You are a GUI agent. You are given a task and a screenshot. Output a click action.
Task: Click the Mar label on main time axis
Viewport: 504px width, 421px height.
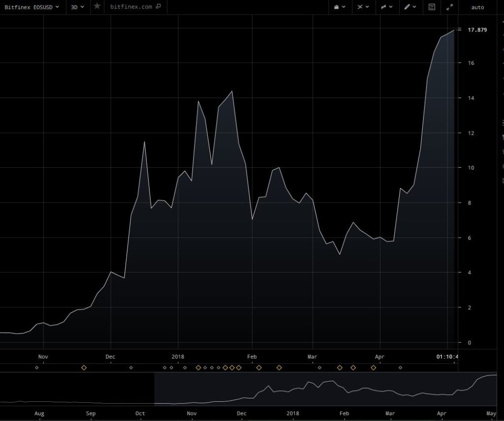[312, 357]
